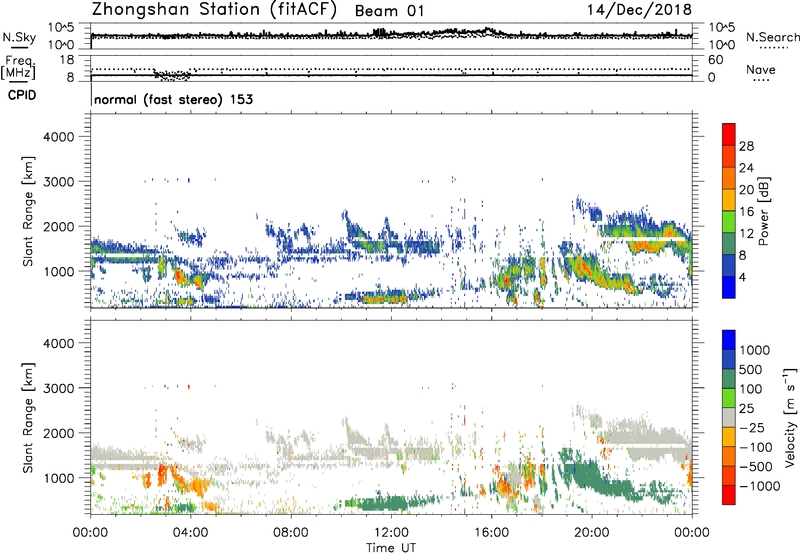Click the '-25' velocity colorbar value
Image resolution: width=800 pixels, height=554 pixels.
pos(752,428)
